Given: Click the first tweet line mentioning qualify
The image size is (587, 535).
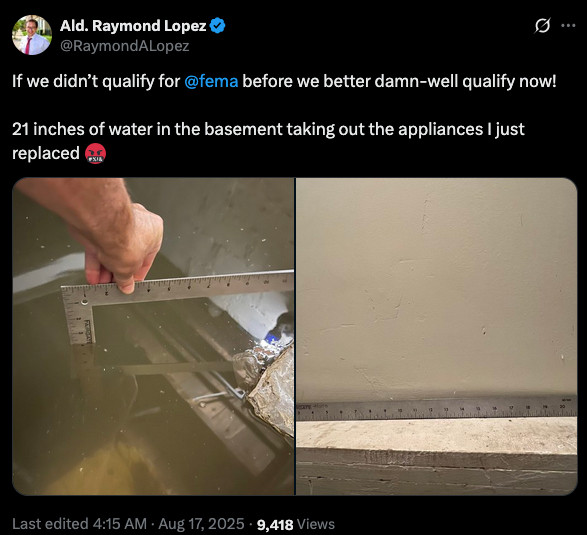Looking at the screenshot, I should [284, 81].
